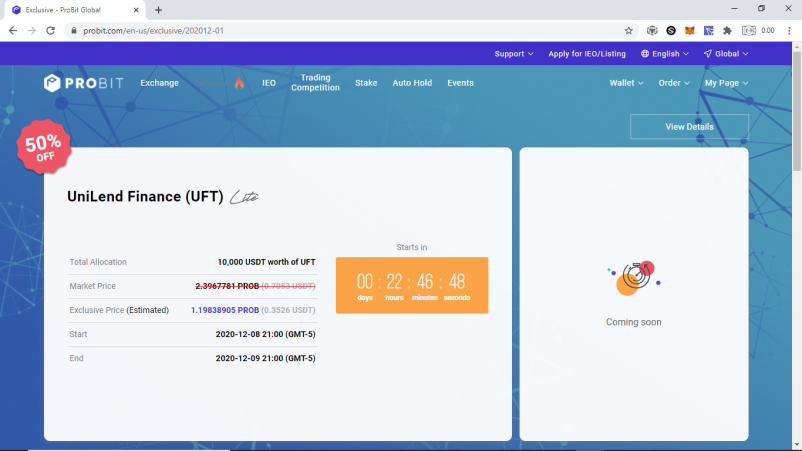Image resolution: width=802 pixels, height=451 pixels.
Task: Bookmark this page with star icon
Action: tap(629, 31)
